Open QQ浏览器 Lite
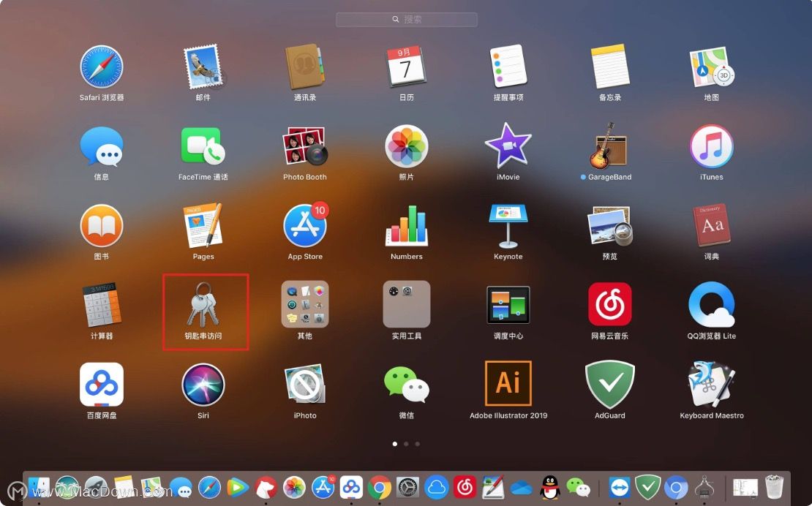Viewport: 812px width, 506px height. [712, 304]
